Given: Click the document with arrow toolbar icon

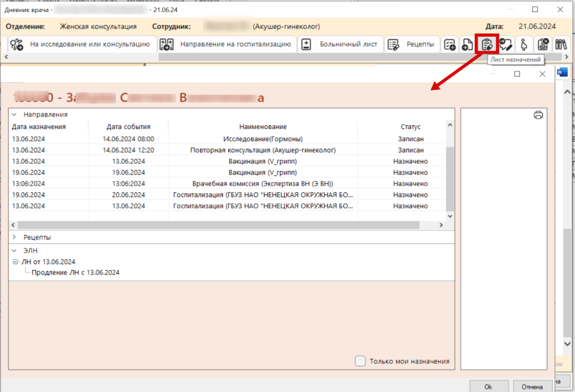Looking at the screenshot, I should click(467, 44).
